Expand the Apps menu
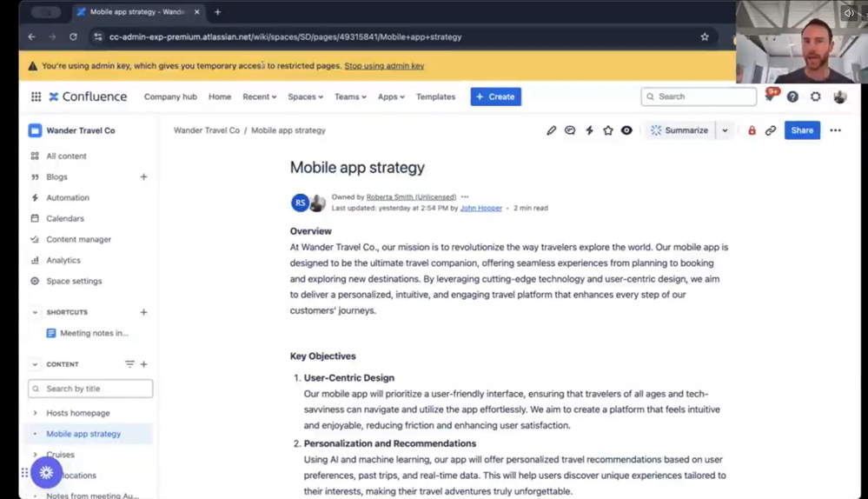Screen dimensions: 868x499 (391, 96)
